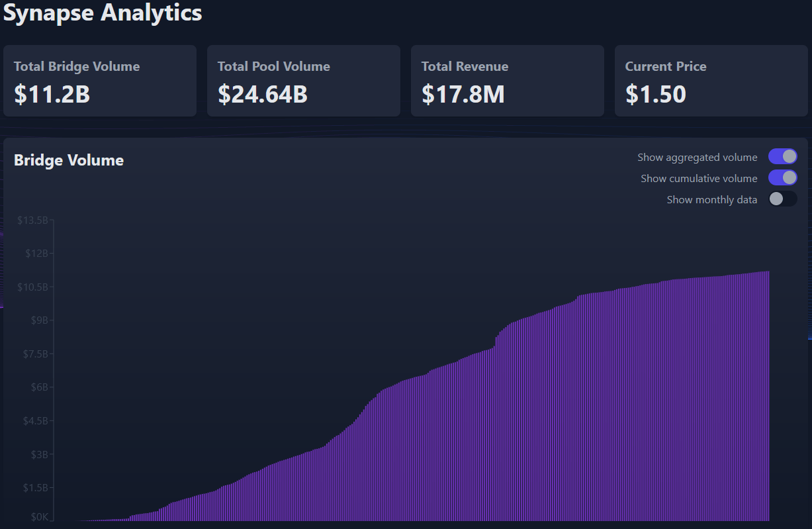The height and width of the screenshot is (529, 812).
Task: Click the $12B y-axis label
Action: pyautogui.click(x=36, y=253)
